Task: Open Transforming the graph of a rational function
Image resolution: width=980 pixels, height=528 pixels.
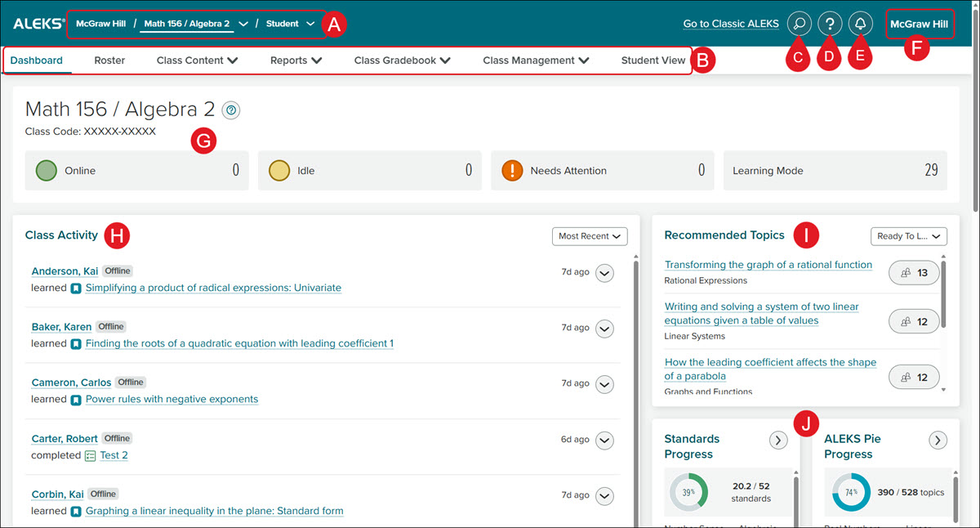Action: (768, 265)
